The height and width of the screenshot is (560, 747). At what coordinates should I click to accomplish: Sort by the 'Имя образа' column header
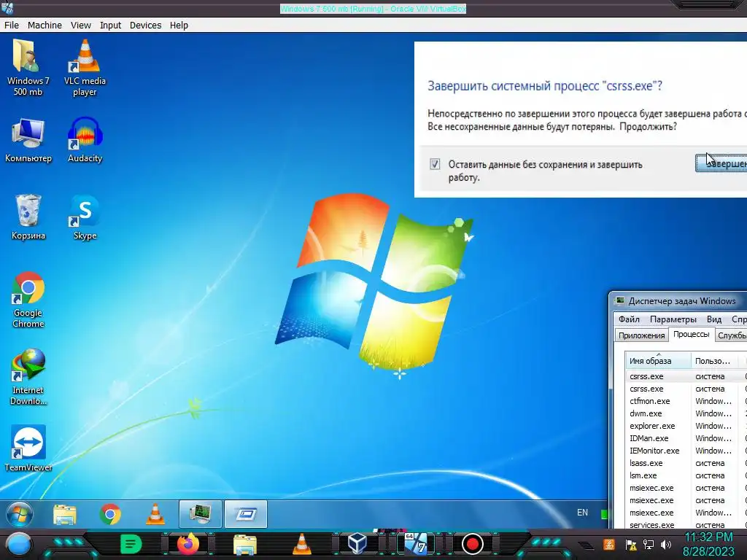coord(658,360)
